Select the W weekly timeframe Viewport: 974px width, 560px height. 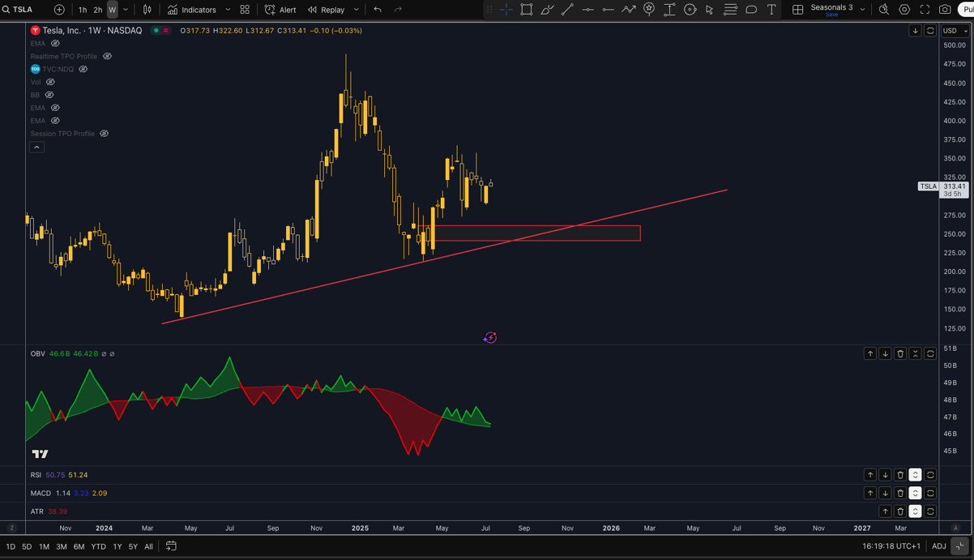coord(112,10)
